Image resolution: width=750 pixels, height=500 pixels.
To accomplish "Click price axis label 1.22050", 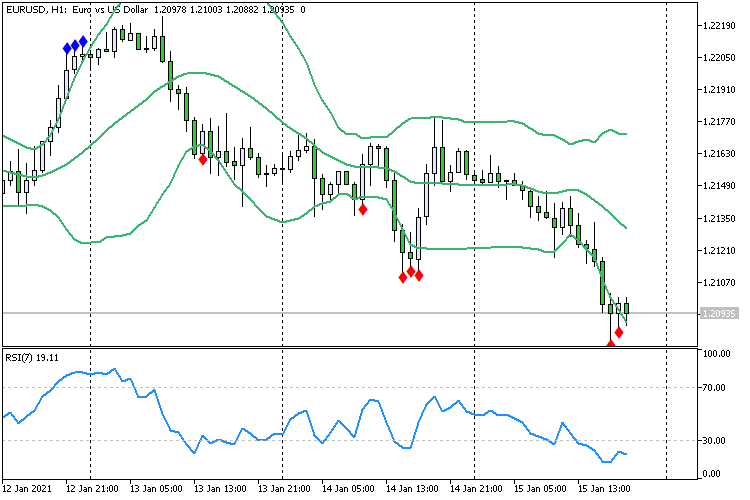I will tap(719, 57).
